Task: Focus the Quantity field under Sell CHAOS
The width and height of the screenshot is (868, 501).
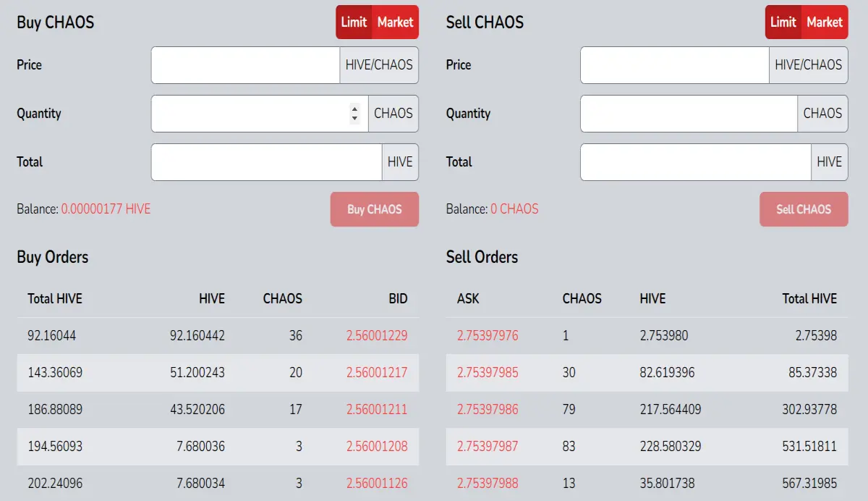Action: click(689, 114)
